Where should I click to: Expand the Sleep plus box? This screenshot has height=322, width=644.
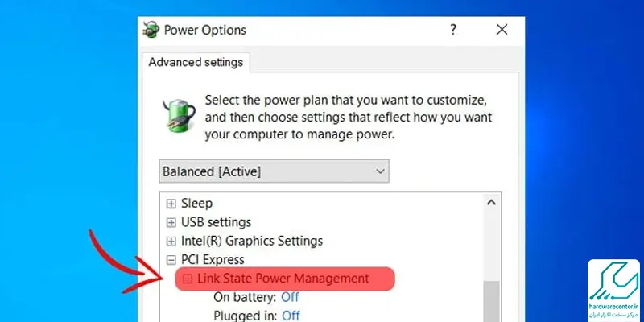tap(171, 204)
